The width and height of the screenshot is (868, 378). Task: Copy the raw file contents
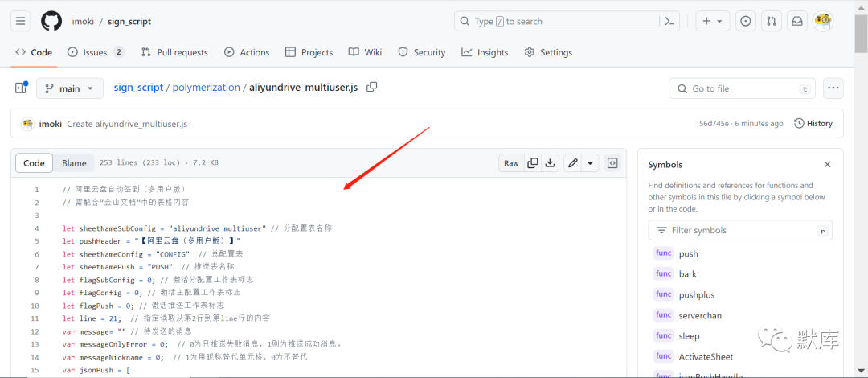[x=533, y=163]
